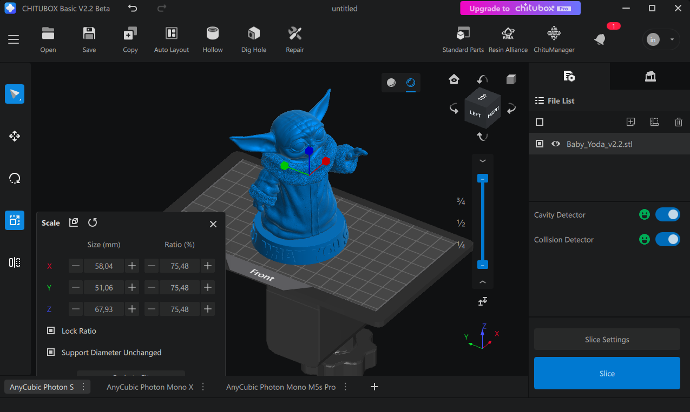Open ChituManager from the toolbar
Viewport: 690px width, 412px height.
click(552, 37)
